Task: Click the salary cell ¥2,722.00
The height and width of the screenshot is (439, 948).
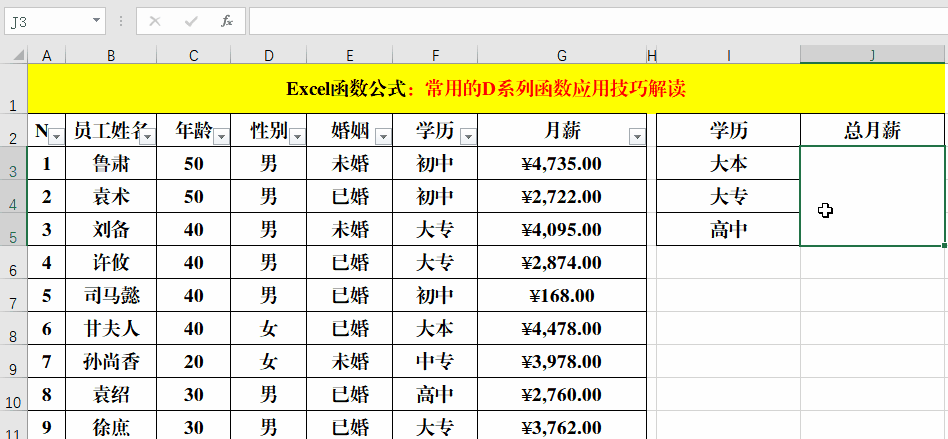Action: tap(562, 196)
